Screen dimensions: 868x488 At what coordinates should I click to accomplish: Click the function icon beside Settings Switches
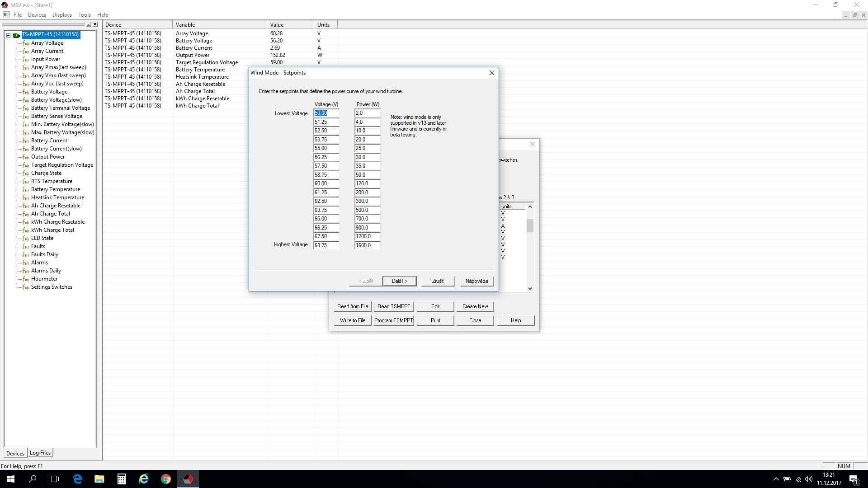click(26, 287)
